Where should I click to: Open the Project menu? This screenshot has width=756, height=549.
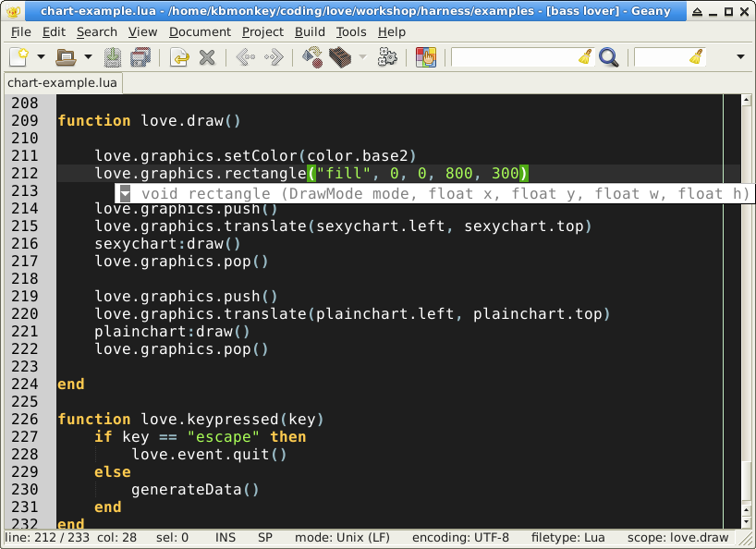pyautogui.click(x=262, y=31)
